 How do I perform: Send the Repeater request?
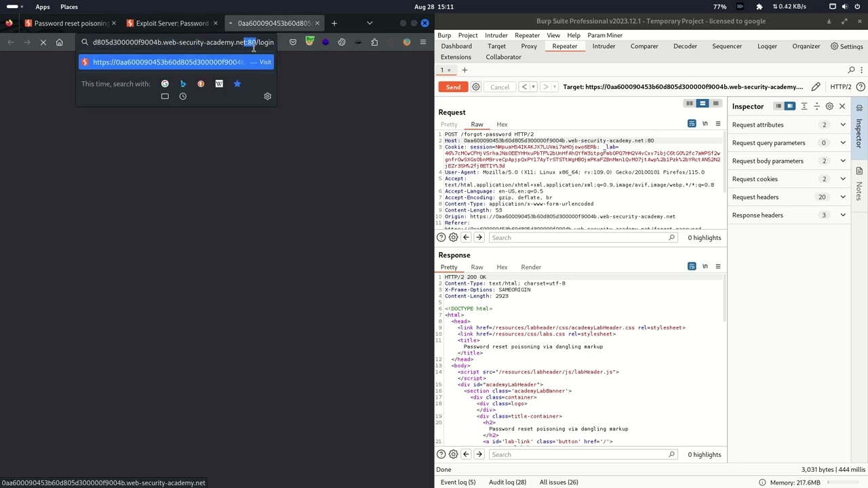453,87
